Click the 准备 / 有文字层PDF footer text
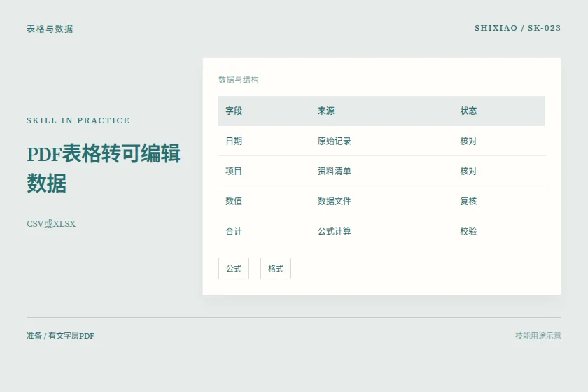Viewport: 588px width, 392px height. 60,336
